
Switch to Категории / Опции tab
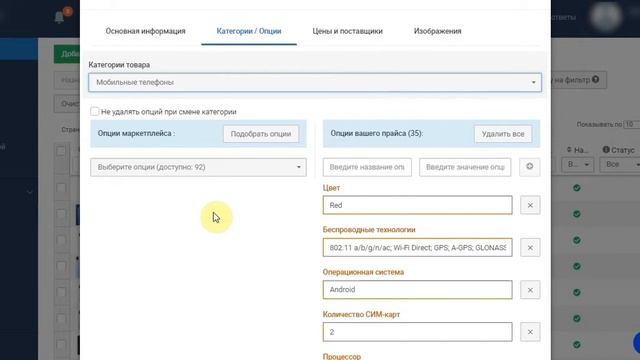coord(249,31)
